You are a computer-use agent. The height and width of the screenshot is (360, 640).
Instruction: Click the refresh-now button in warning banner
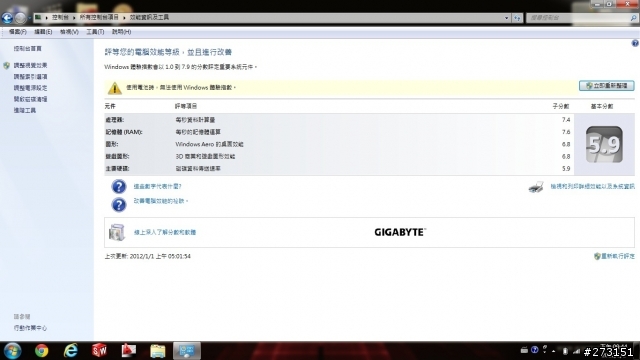click(x=607, y=86)
